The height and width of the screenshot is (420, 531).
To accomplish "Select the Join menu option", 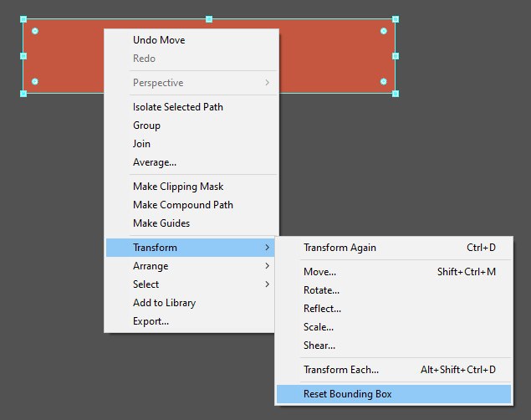I will tap(191, 144).
